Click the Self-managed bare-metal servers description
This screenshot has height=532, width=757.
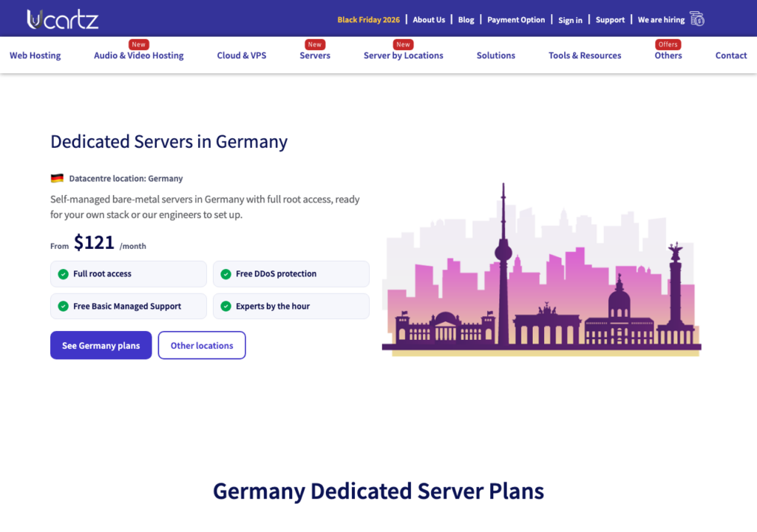(x=205, y=207)
